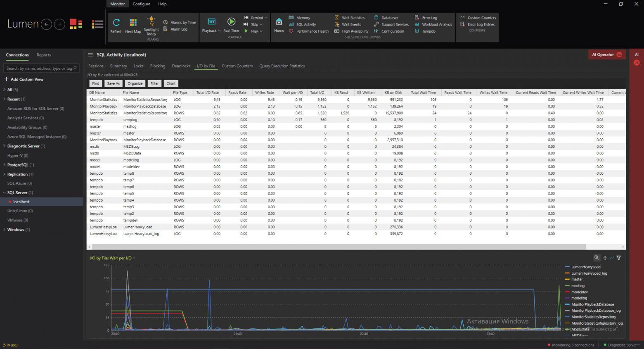Click the connection search field
644x349 pixels.
(x=41, y=68)
